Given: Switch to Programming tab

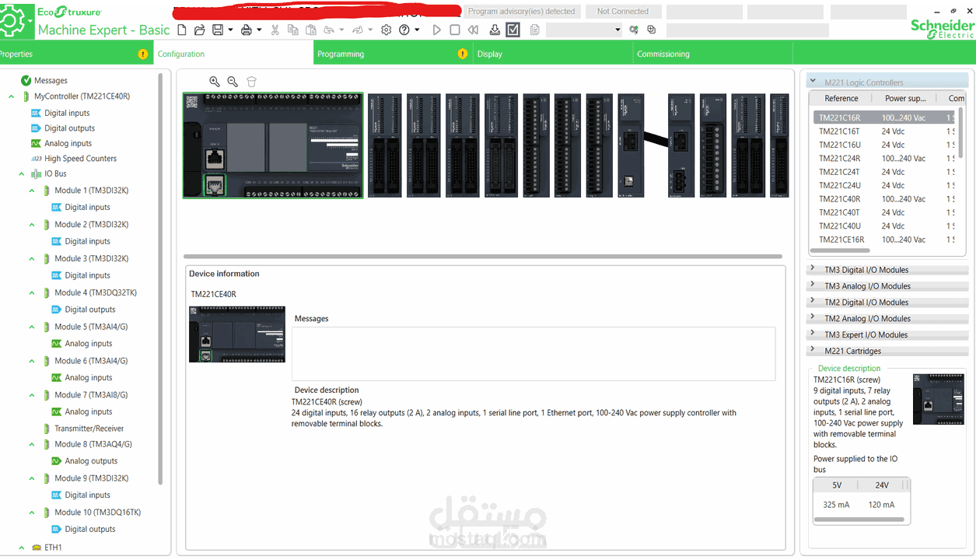Looking at the screenshot, I should coord(394,54).
